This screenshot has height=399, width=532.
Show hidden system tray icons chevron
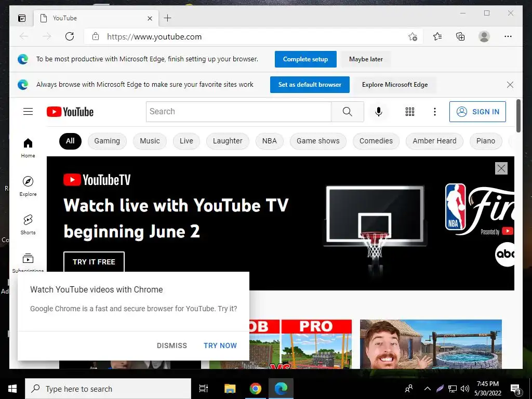coord(428,389)
